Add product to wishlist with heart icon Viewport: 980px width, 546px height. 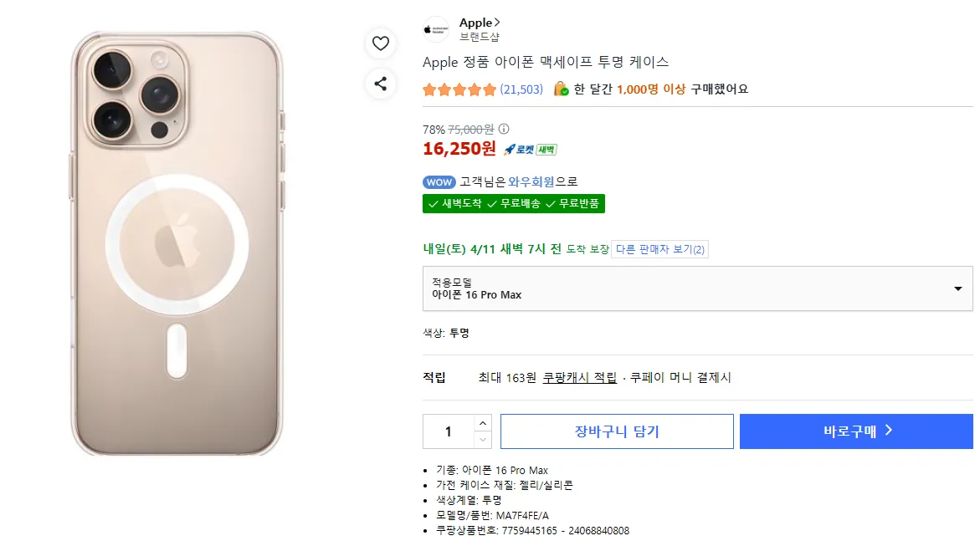pyautogui.click(x=381, y=43)
